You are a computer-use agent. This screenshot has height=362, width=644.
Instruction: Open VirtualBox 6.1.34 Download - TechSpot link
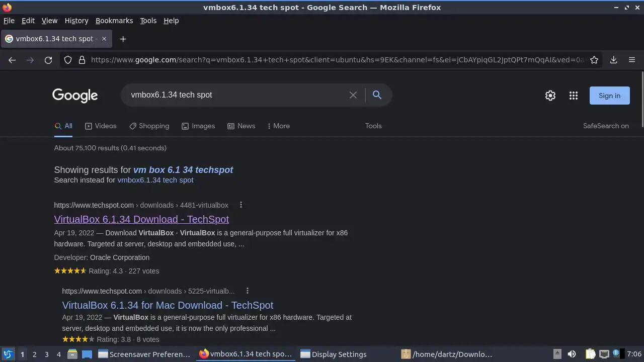pyautogui.click(x=141, y=219)
